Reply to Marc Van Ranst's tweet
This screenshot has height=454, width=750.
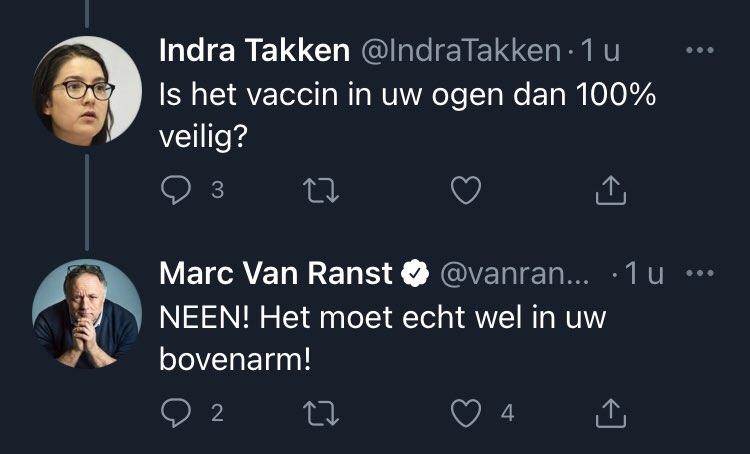174,412
